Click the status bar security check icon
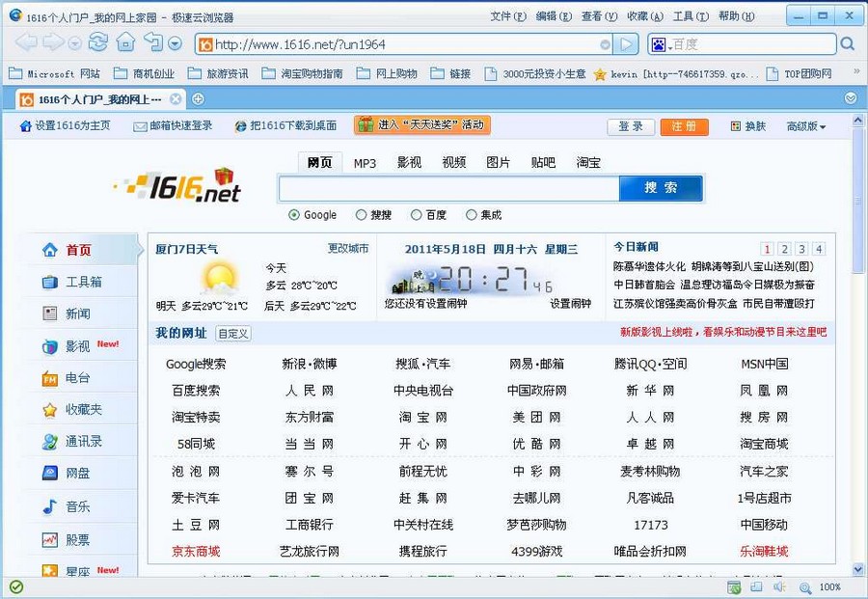The width and height of the screenshot is (868, 599). [16, 586]
